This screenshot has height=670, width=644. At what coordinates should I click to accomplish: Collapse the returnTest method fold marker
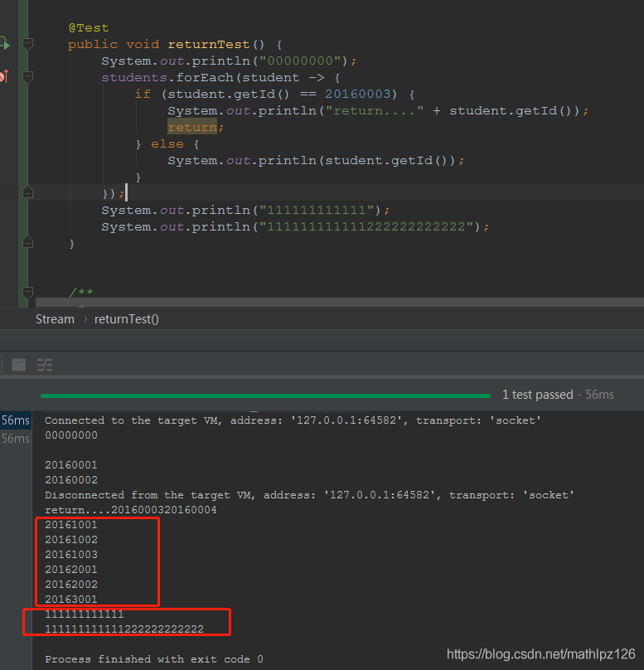pos(28,44)
